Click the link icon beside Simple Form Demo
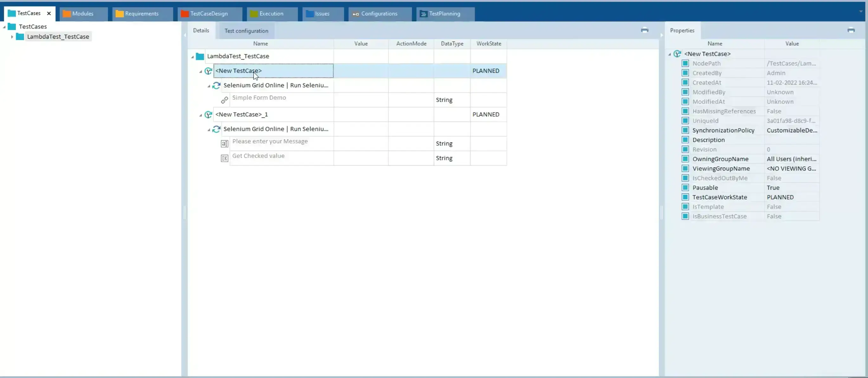The width and height of the screenshot is (868, 378). tap(224, 100)
